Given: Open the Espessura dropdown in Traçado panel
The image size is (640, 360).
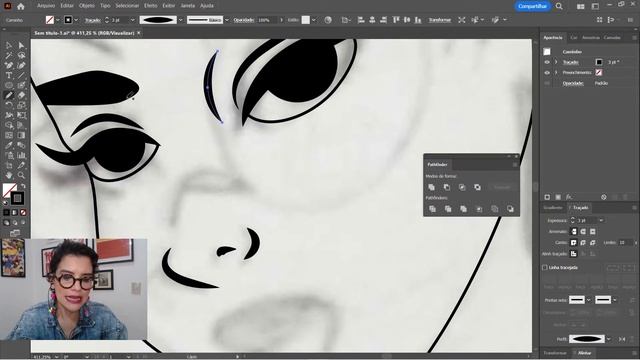Looking at the screenshot, I should (x=601, y=220).
